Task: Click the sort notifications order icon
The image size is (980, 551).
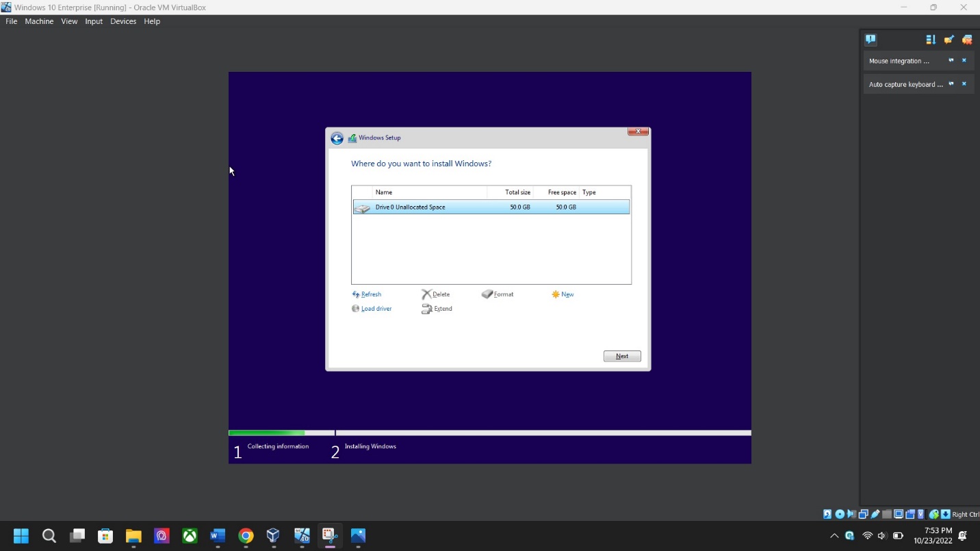Action: [930, 40]
